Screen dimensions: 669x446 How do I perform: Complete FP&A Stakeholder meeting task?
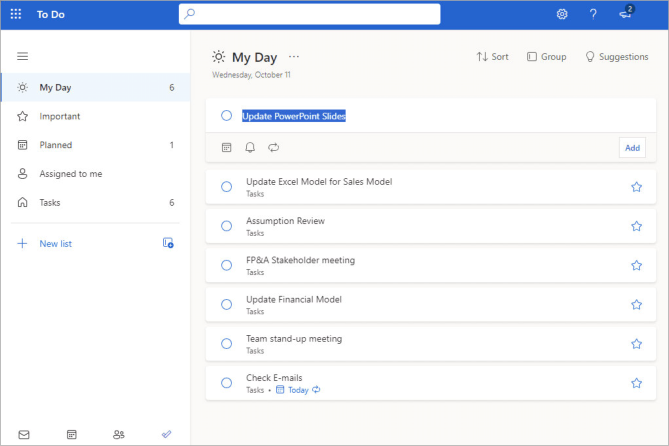[x=227, y=265]
